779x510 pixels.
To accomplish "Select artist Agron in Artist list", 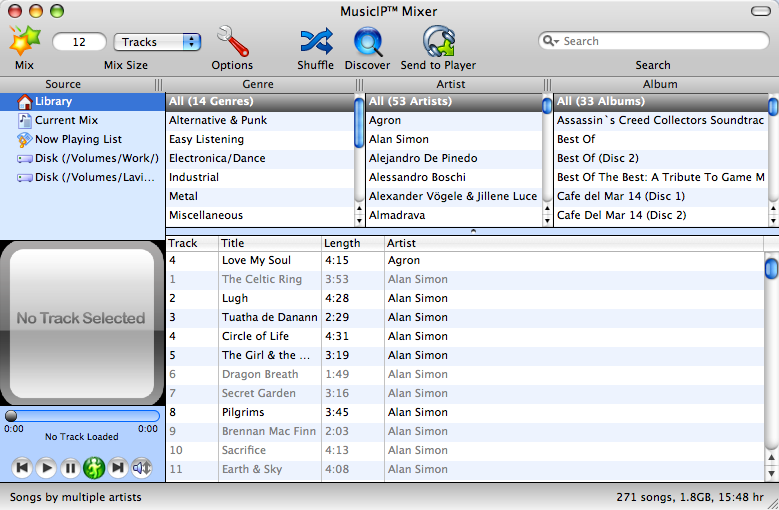I will pos(454,120).
